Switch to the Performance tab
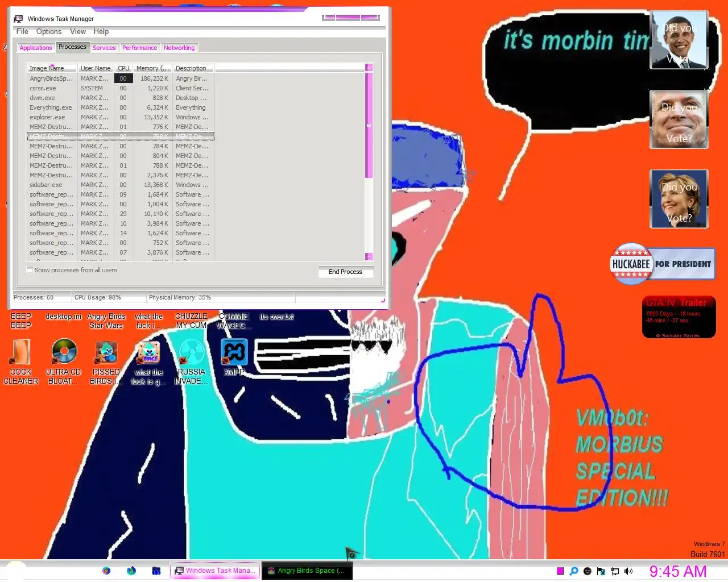 139,48
